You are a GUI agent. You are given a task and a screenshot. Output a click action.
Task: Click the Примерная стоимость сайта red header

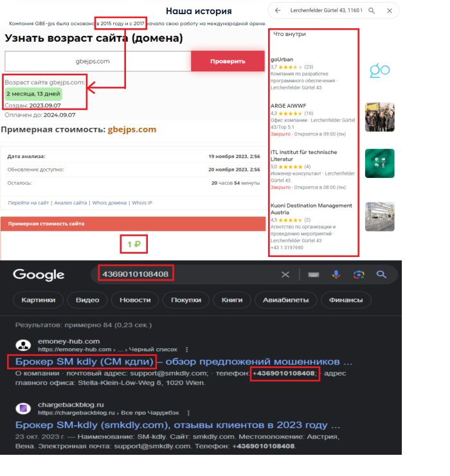(133, 224)
